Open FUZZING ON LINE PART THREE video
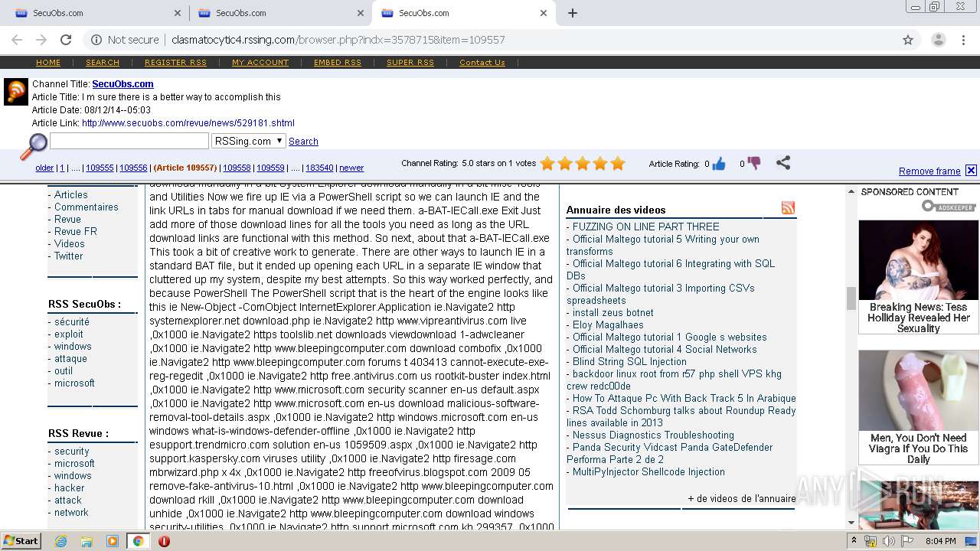This screenshot has height=551, width=980. pos(645,227)
